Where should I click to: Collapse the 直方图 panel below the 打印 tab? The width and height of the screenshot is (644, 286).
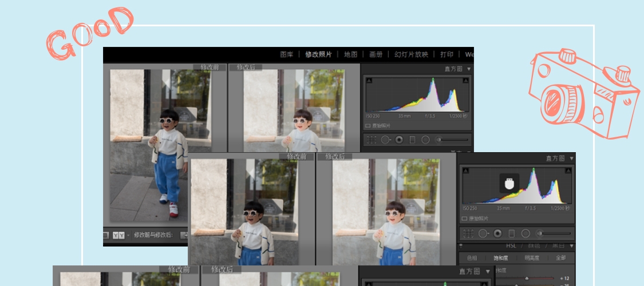[x=469, y=69]
